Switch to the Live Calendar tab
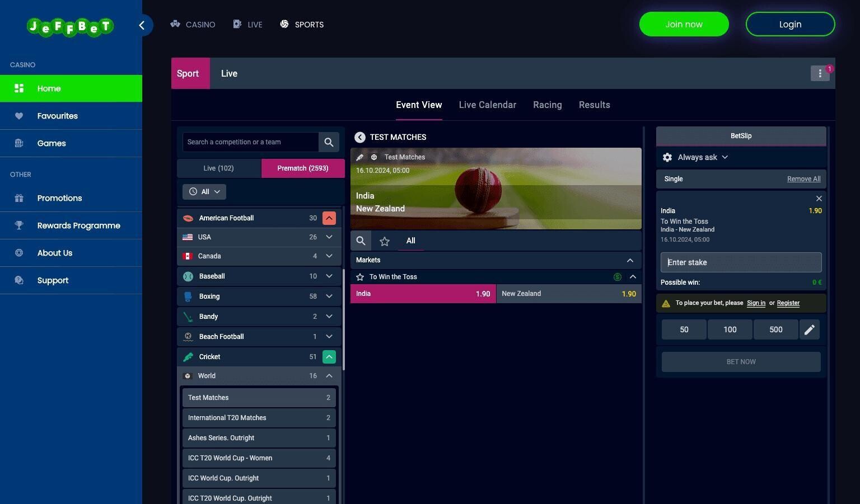The height and width of the screenshot is (504, 860). tap(487, 105)
